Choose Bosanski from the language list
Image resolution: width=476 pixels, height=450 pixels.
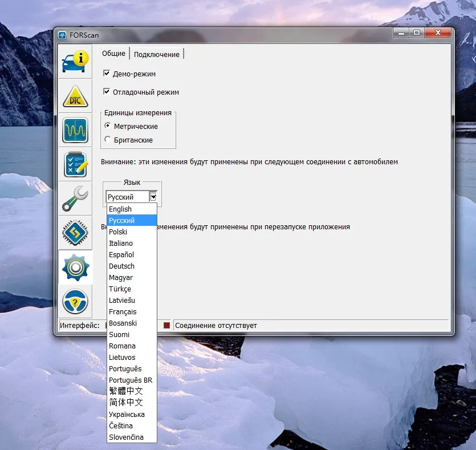tap(132, 323)
